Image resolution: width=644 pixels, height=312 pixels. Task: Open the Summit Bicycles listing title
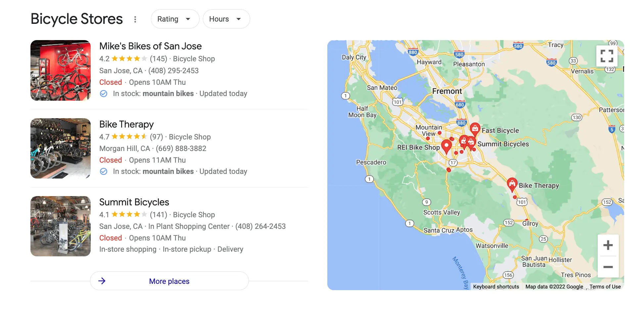[x=134, y=202]
